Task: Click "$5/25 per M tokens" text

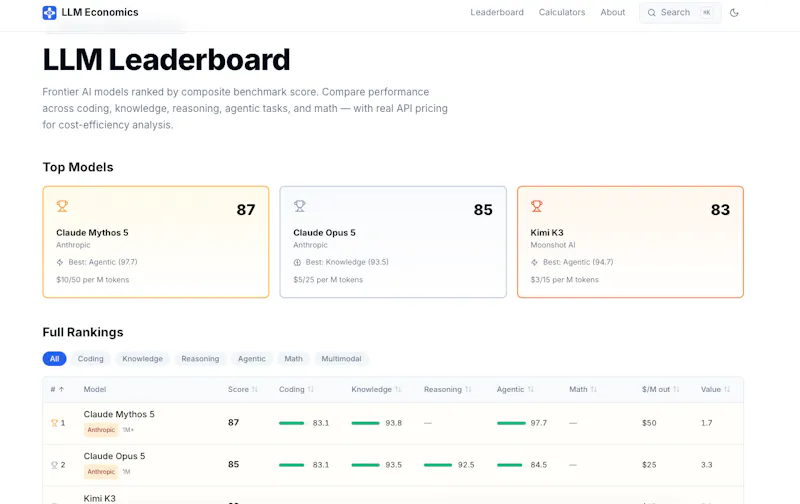Action: tap(328, 280)
